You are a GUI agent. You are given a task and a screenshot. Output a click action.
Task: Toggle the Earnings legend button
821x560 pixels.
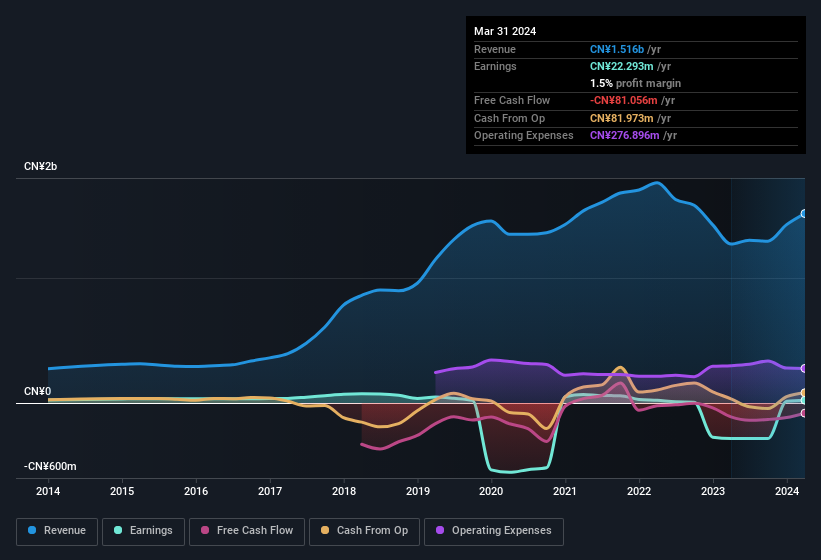pyautogui.click(x=143, y=531)
